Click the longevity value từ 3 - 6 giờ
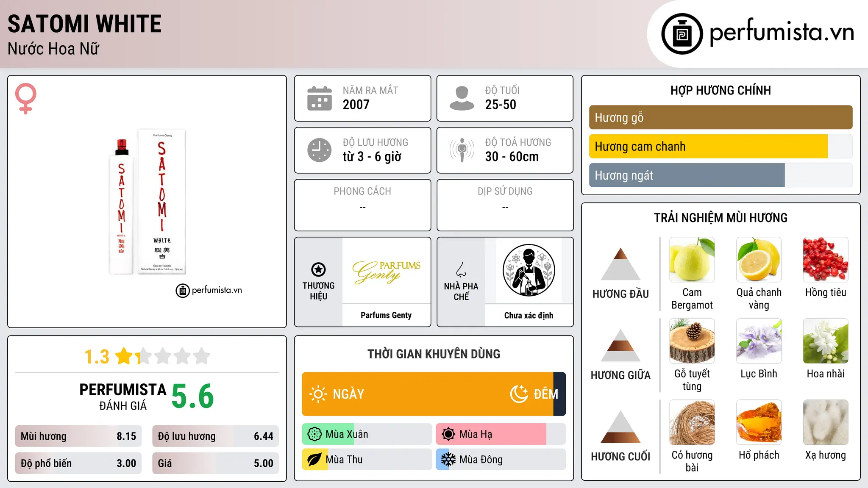Image resolution: width=868 pixels, height=488 pixels. click(x=372, y=157)
